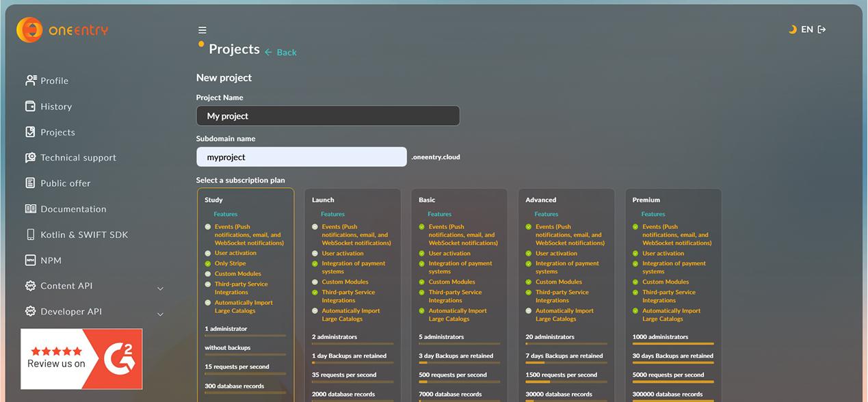Click the Advanced plan administrators progress bar
Screen dimensions: 868x402
pyautogui.click(x=565, y=343)
